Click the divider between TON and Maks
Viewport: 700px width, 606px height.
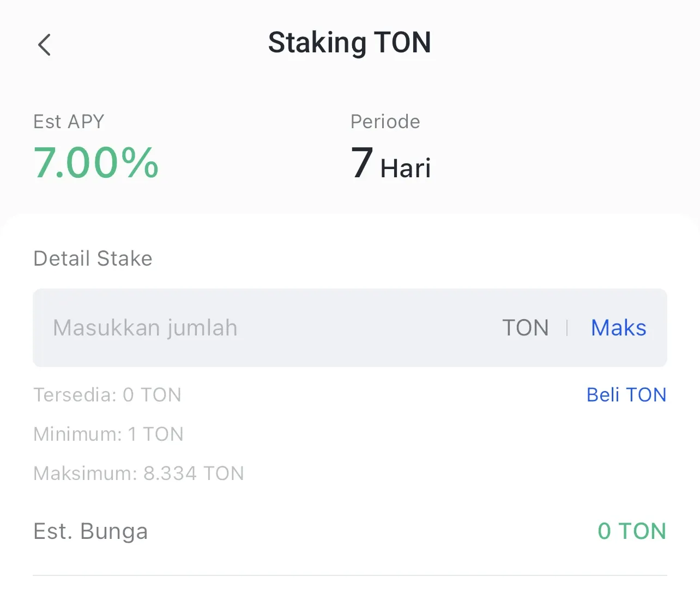pos(568,328)
